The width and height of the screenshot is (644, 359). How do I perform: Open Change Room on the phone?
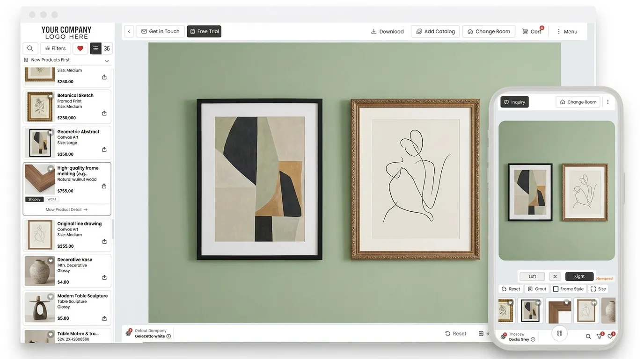click(578, 102)
